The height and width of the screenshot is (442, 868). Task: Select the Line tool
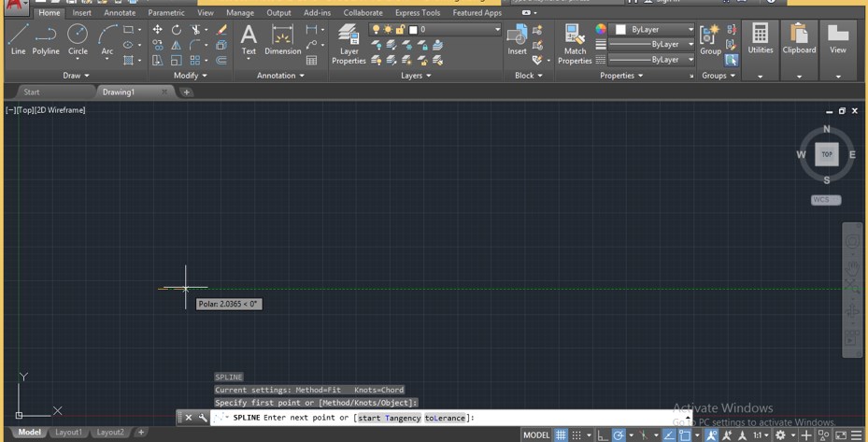(18, 39)
